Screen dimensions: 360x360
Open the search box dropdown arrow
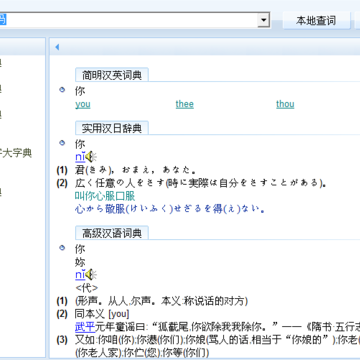(264, 21)
